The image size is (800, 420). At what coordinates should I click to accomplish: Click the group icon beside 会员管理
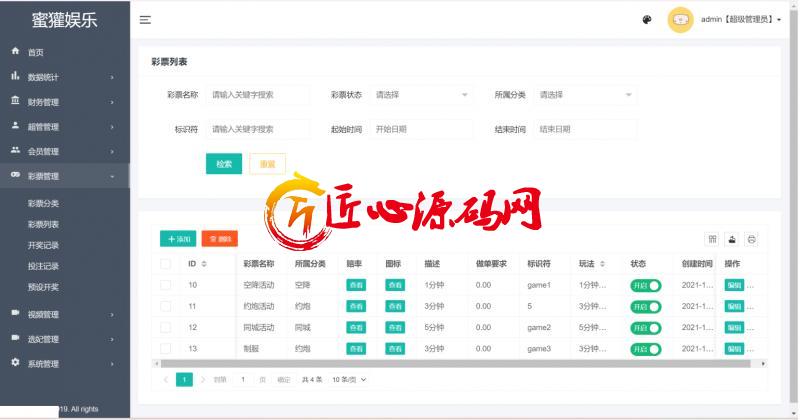15,150
